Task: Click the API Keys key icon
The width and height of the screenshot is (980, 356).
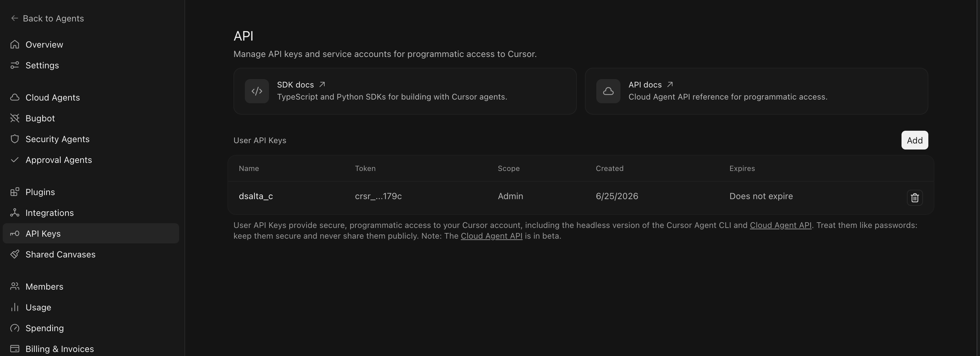Action: [14, 234]
